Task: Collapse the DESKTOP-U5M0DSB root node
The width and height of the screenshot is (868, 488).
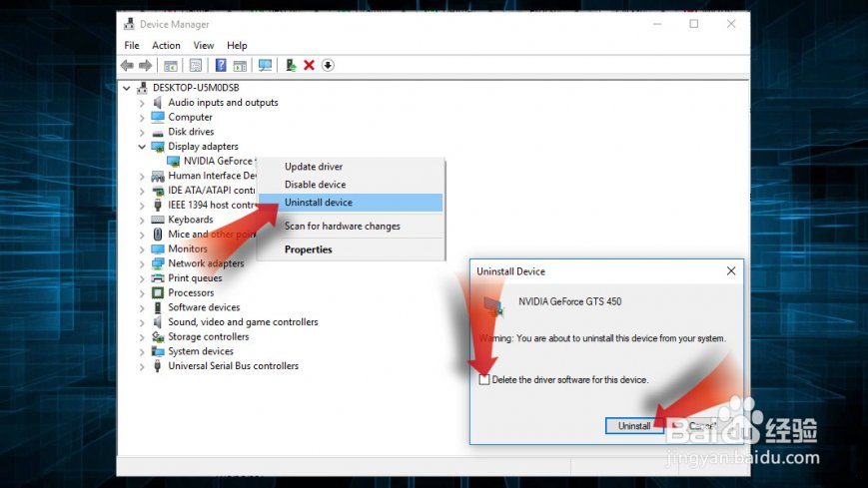Action: (x=127, y=88)
